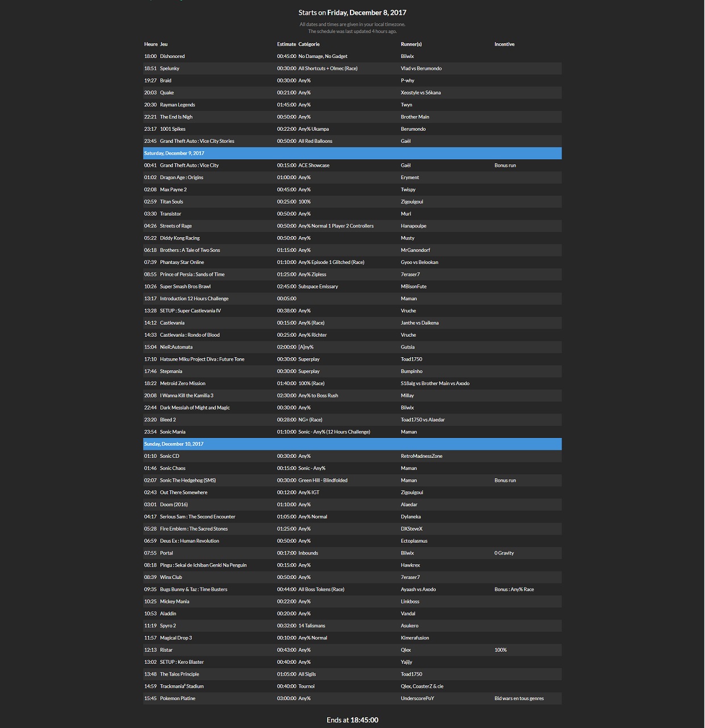This screenshot has width=705, height=728.
Task: Click 'Diddy Kong Racing' game title
Action: pos(180,238)
